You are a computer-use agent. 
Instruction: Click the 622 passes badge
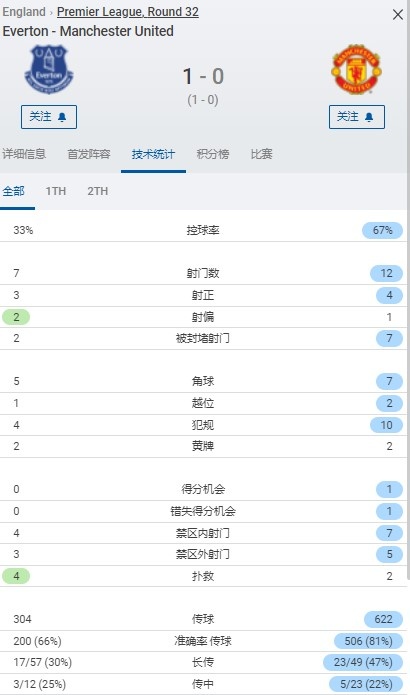click(x=383, y=619)
